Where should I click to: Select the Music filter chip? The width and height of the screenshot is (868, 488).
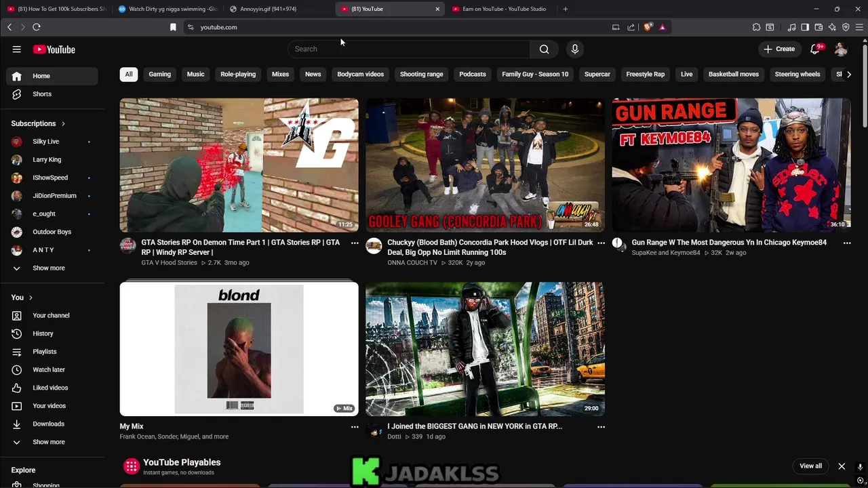pos(195,75)
